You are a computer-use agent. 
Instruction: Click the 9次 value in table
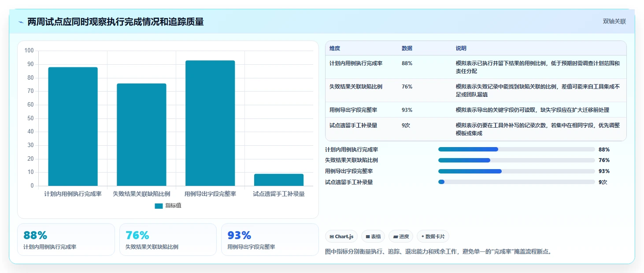406,125
